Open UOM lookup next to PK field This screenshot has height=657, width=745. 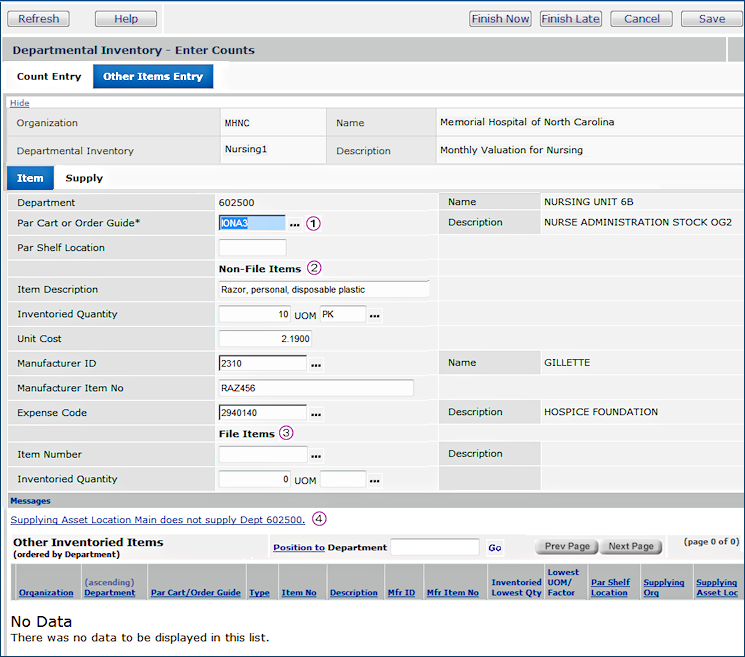click(375, 315)
